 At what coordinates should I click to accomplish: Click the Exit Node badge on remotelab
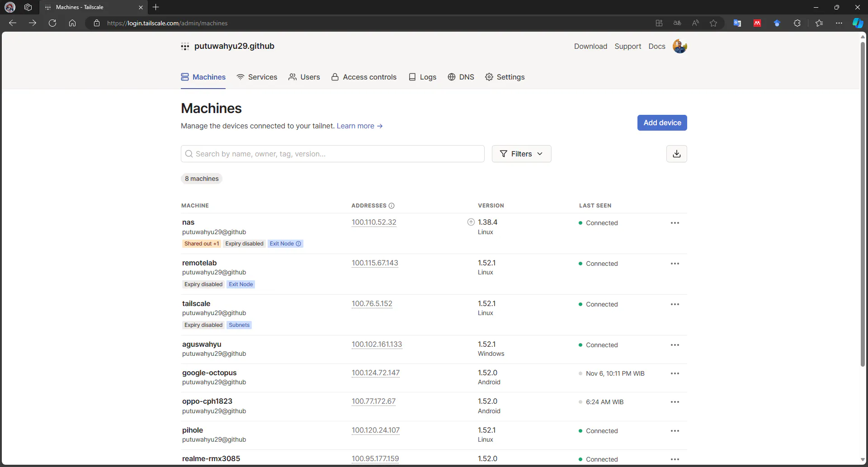click(241, 284)
